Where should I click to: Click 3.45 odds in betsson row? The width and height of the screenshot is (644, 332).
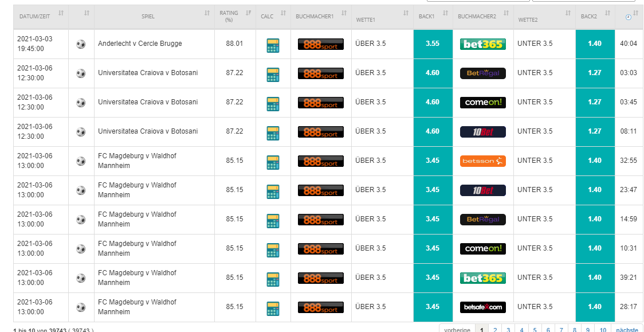click(433, 161)
